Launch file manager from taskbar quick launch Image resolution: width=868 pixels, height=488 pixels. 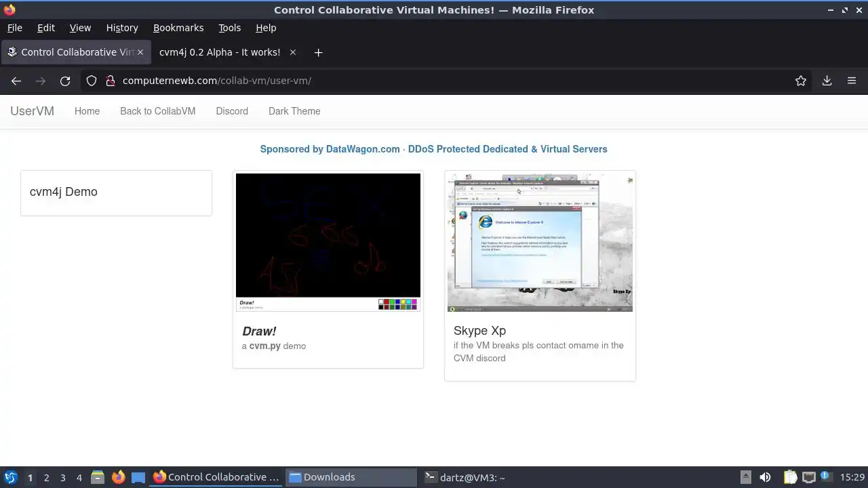click(98, 477)
